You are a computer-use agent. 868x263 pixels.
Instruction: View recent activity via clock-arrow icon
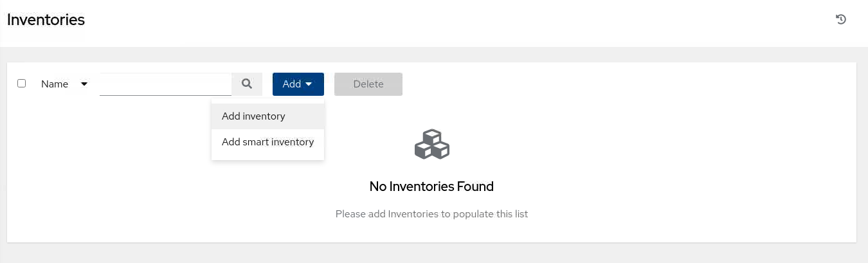(840, 19)
